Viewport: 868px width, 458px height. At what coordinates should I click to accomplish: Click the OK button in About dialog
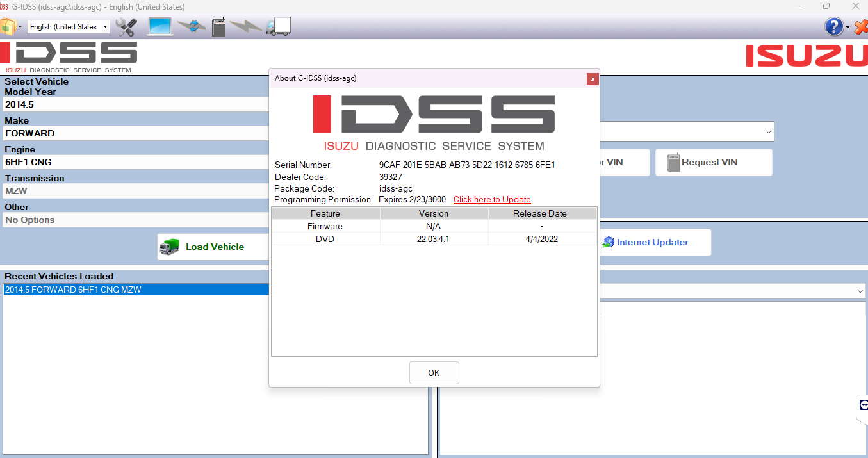434,373
